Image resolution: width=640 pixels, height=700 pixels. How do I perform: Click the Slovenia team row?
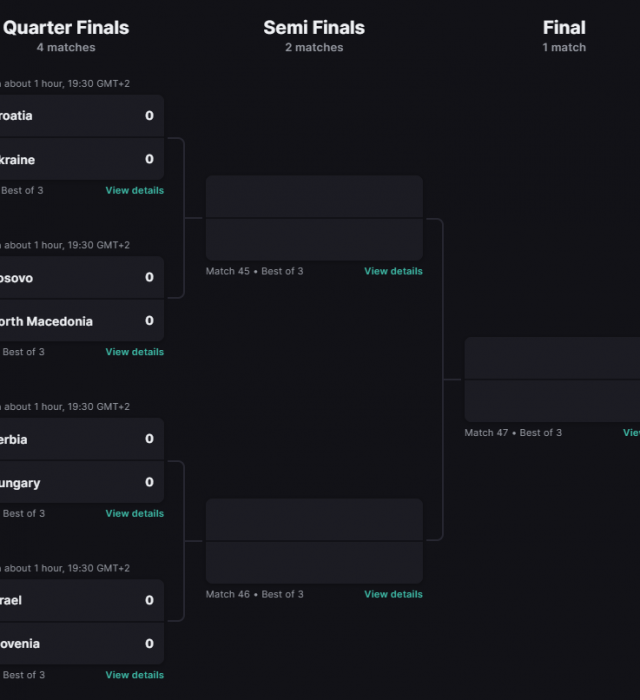tap(80, 644)
